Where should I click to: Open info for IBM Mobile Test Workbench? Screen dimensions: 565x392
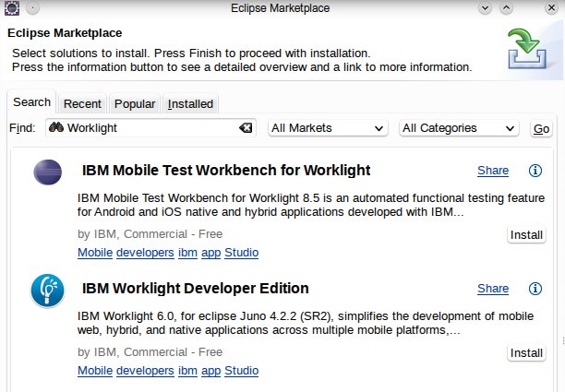point(535,171)
